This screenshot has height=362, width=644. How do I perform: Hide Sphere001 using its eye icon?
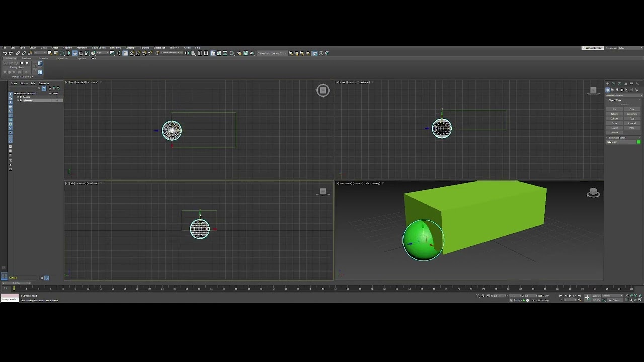click(x=18, y=100)
